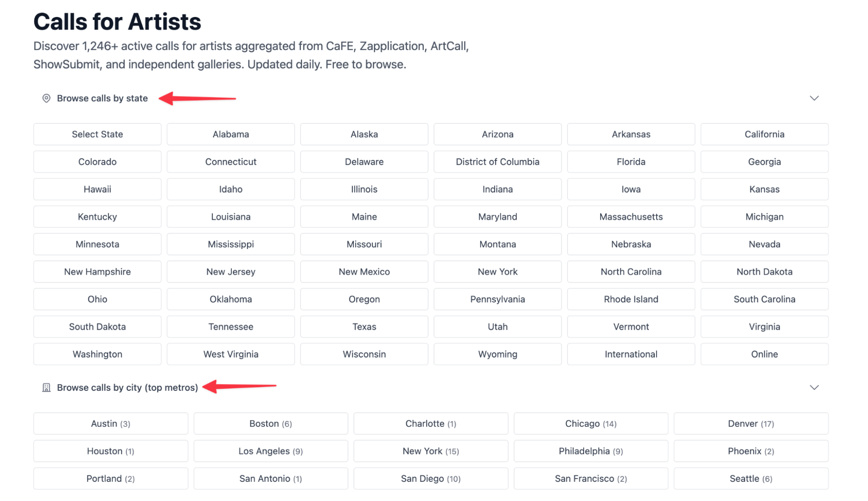The width and height of the screenshot is (868, 501).
Task: Show Online calls for artists
Action: [x=764, y=354]
